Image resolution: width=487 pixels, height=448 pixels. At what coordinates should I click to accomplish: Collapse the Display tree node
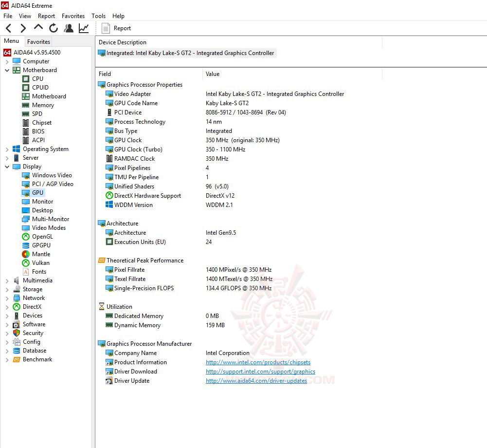coord(7,167)
